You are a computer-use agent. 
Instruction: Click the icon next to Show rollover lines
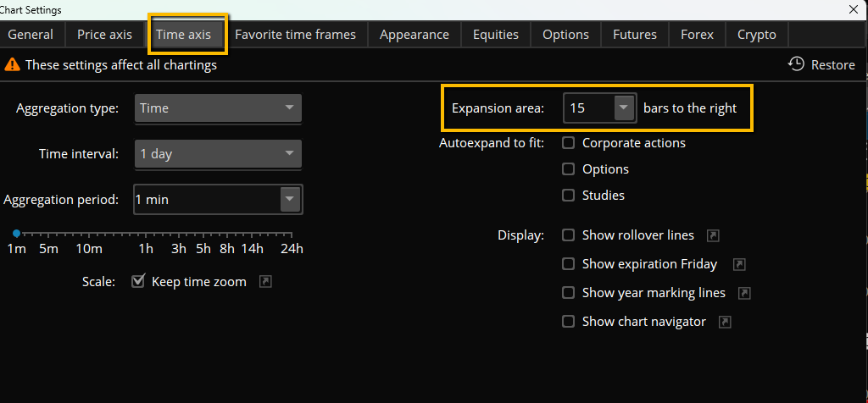pos(713,235)
